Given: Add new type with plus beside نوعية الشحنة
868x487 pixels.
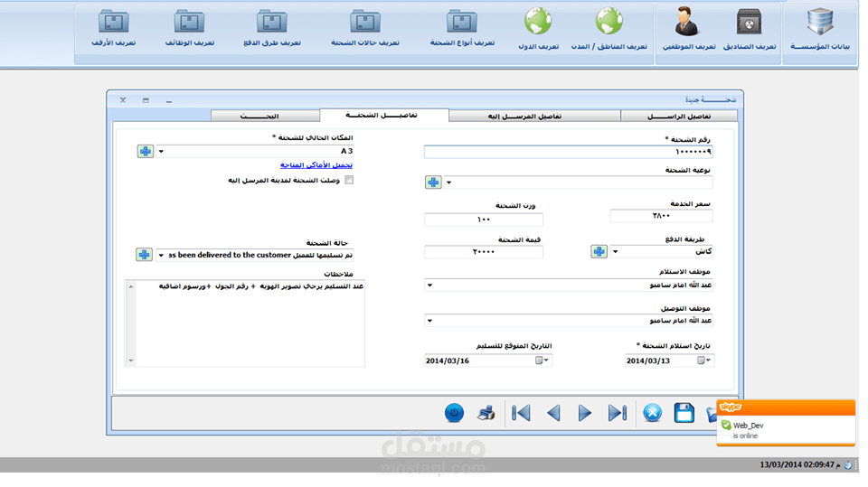Looking at the screenshot, I should coord(433,183).
